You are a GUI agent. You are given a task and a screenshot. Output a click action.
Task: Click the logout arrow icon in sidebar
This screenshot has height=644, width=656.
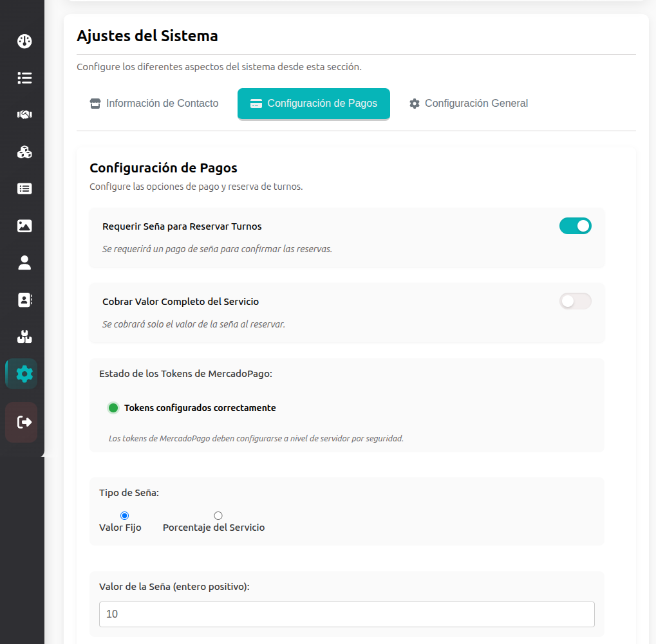pyautogui.click(x=24, y=422)
